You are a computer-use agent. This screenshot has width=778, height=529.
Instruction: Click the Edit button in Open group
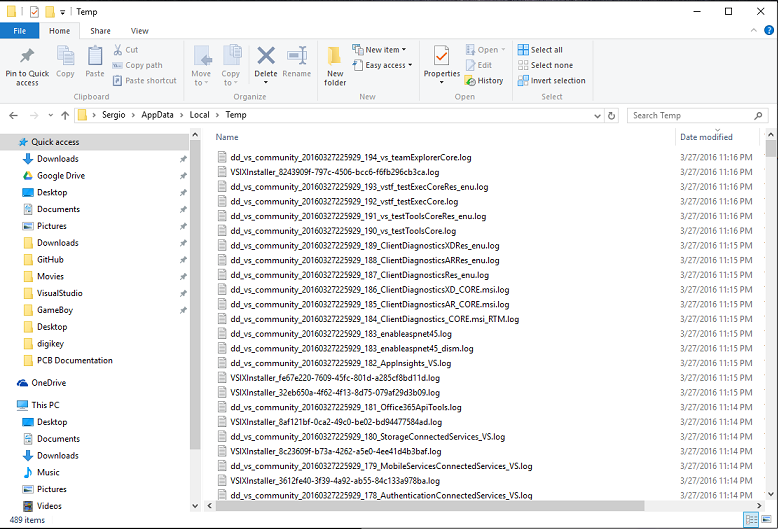pos(479,65)
